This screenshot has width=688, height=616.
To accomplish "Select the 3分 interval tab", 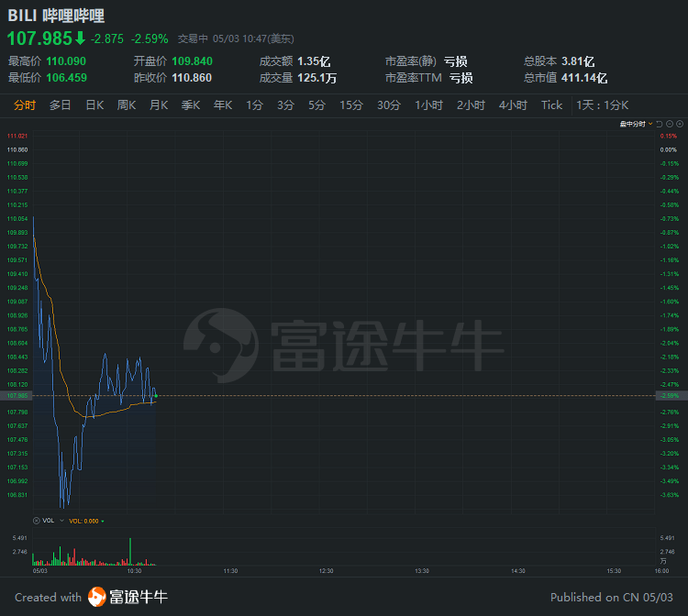I will [x=285, y=105].
